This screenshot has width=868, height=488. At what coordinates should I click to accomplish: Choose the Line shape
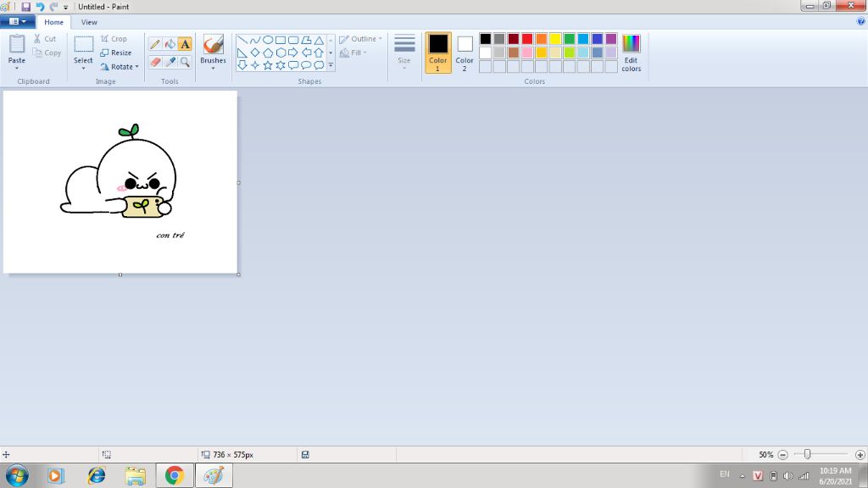coord(242,40)
